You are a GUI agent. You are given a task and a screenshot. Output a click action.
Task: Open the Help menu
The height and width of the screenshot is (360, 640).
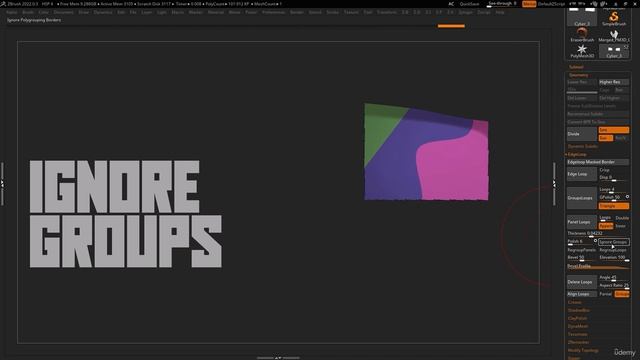[500, 12]
